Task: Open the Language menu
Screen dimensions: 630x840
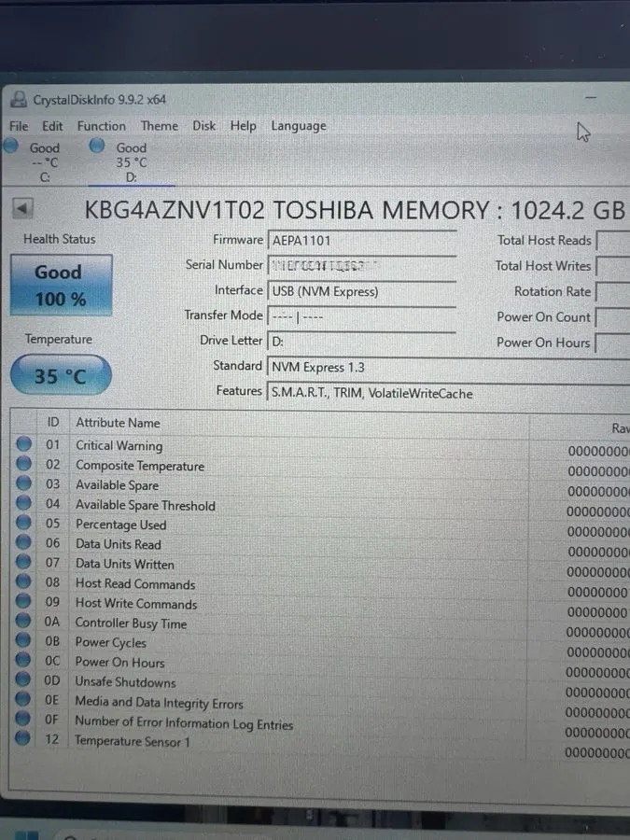Action: click(299, 126)
